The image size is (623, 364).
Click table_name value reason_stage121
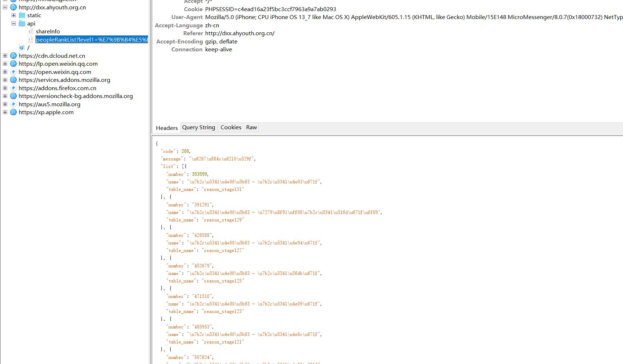point(223,342)
